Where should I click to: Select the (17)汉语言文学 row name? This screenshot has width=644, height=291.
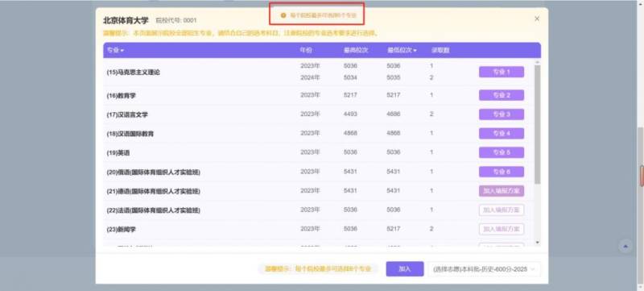point(127,114)
